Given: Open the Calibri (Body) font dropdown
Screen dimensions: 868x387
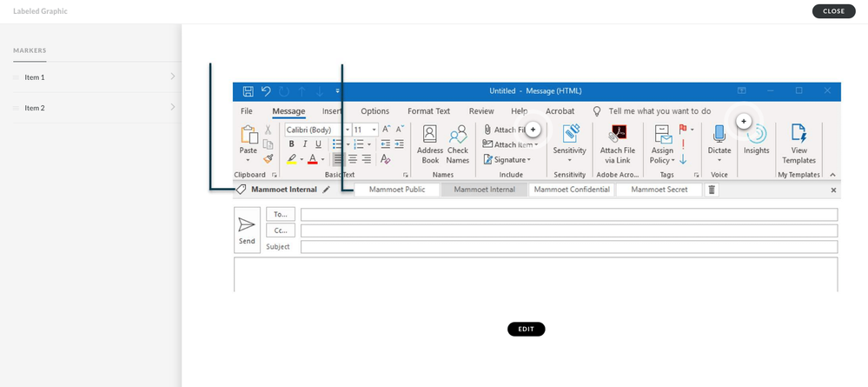Looking at the screenshot, I should coord(316,130).
